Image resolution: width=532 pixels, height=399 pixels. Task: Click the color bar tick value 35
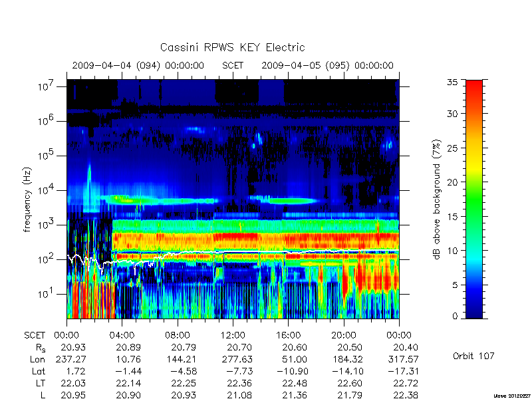(x=452, y=82)
